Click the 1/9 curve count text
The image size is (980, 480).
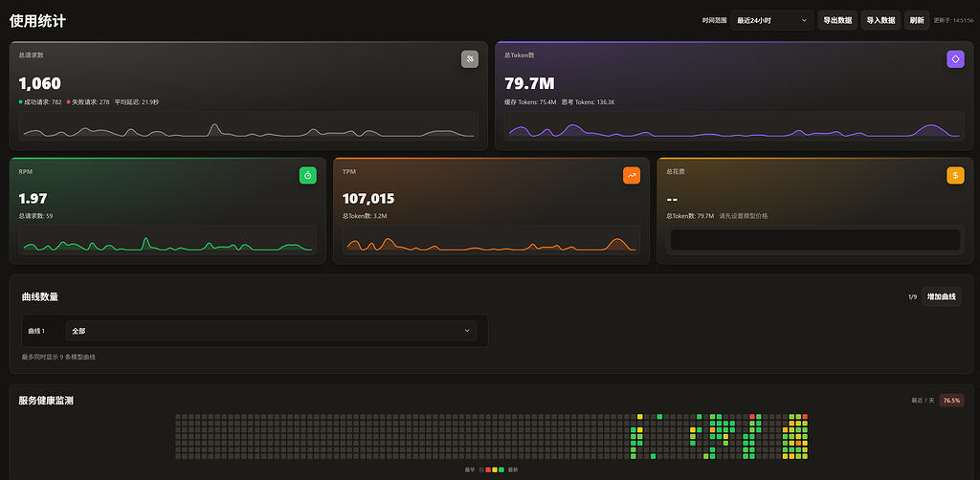click(x=912, y=296)
